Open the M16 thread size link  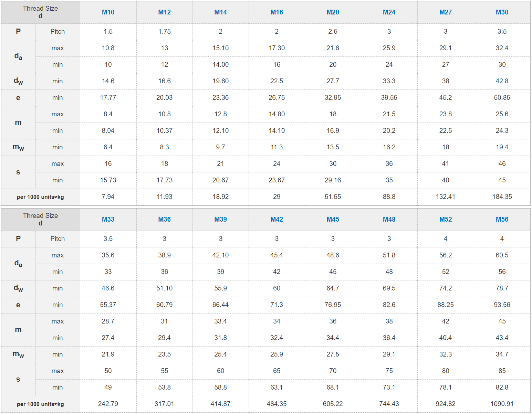point(277,12)
